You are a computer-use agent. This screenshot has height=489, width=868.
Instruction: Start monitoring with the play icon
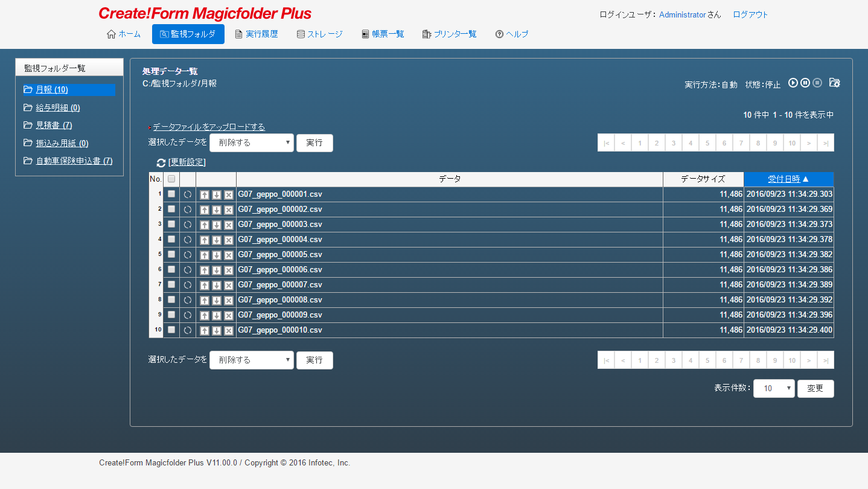click(x=793, y=83)
